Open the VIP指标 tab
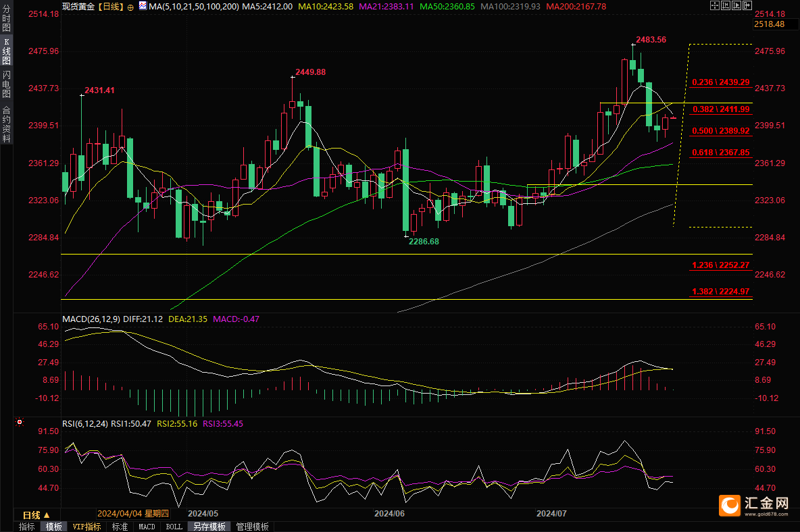This screenshot has width=800, height=532. click(x=86, y=527)
